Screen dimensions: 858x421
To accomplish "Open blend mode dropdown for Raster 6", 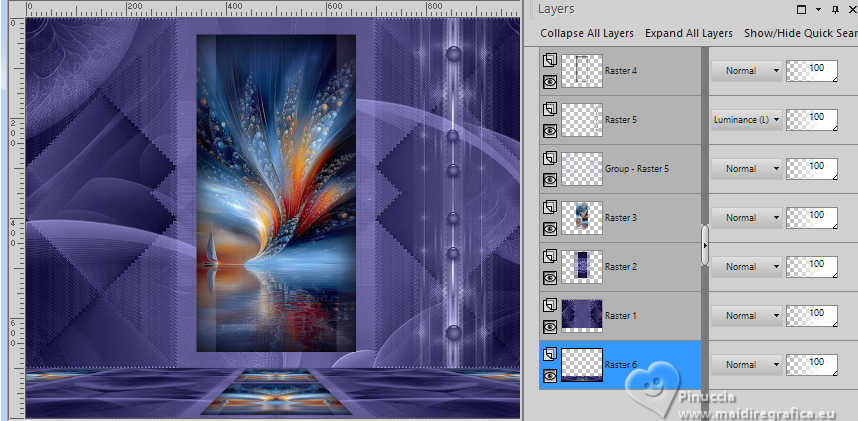I will 747,364.
